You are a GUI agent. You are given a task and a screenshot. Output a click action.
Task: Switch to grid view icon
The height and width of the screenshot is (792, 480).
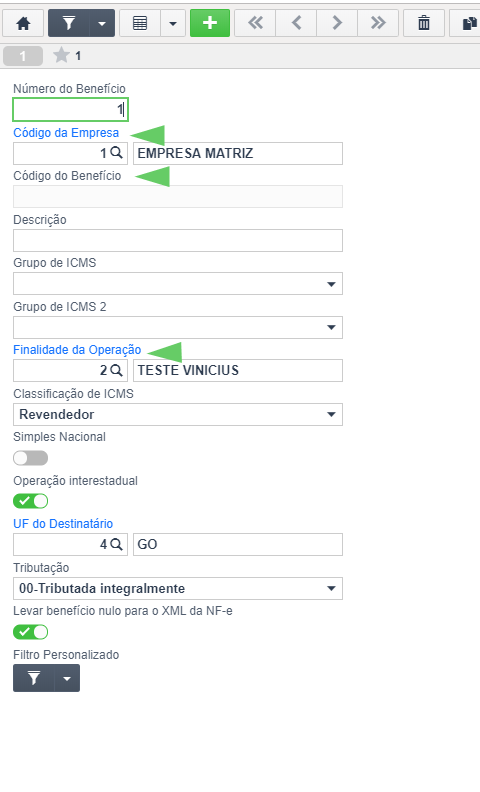[x=140, y=23]
